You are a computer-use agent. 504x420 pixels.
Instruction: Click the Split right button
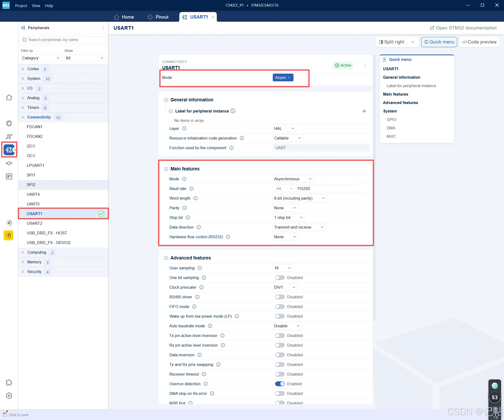pos(392,42)
